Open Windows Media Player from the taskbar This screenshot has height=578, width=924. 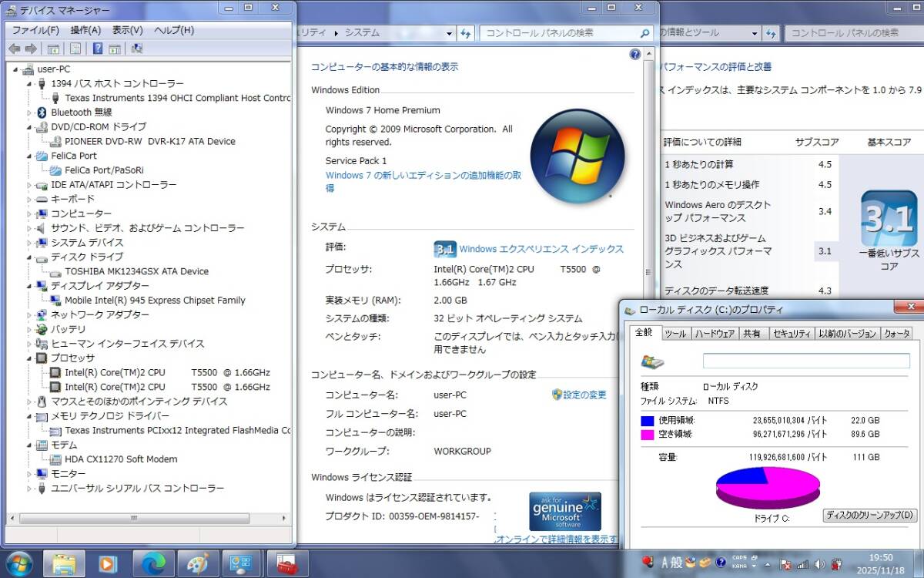[x=109, y=563]
